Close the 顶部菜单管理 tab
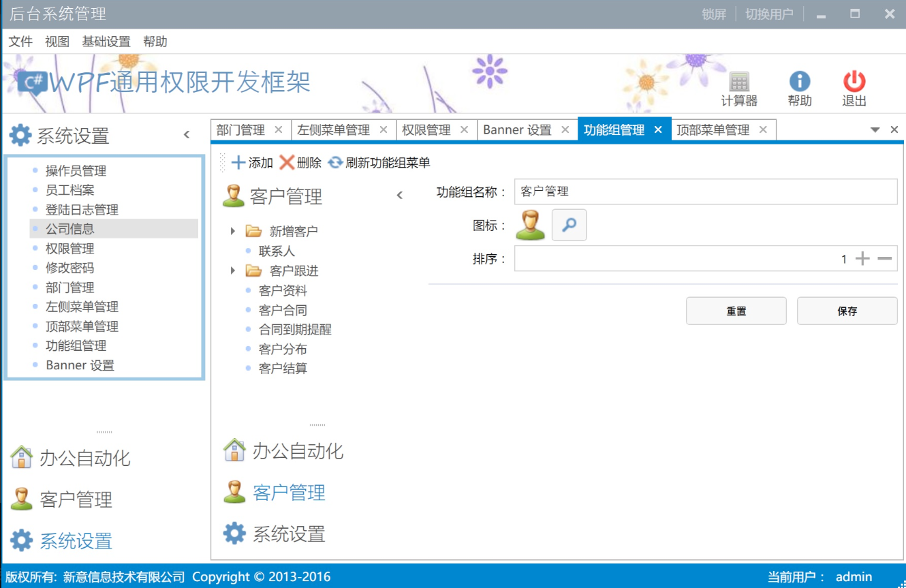This screenshot has width=906, height=588. coord(763,129)
